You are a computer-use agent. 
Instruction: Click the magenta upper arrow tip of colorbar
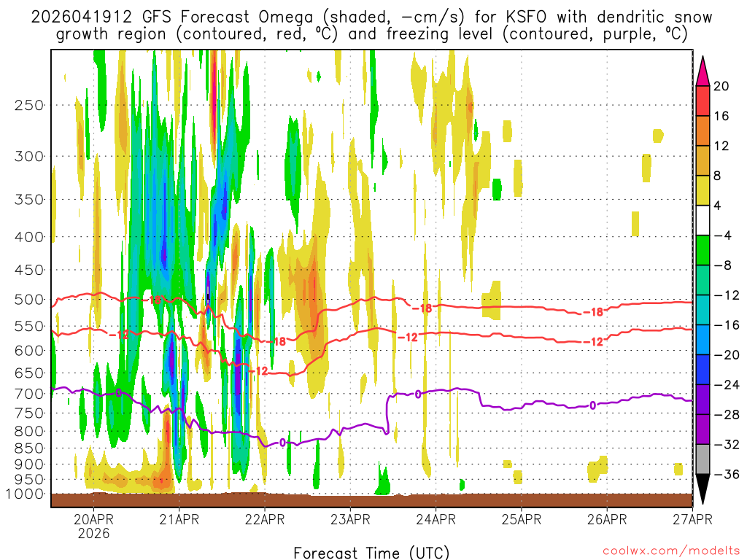703,71
